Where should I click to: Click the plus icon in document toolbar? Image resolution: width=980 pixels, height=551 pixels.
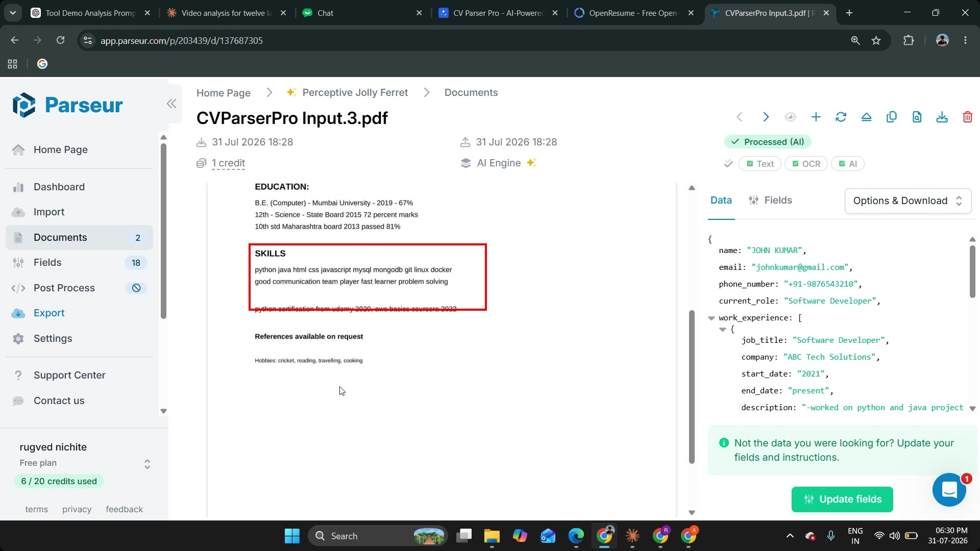(x=816, y=117)
